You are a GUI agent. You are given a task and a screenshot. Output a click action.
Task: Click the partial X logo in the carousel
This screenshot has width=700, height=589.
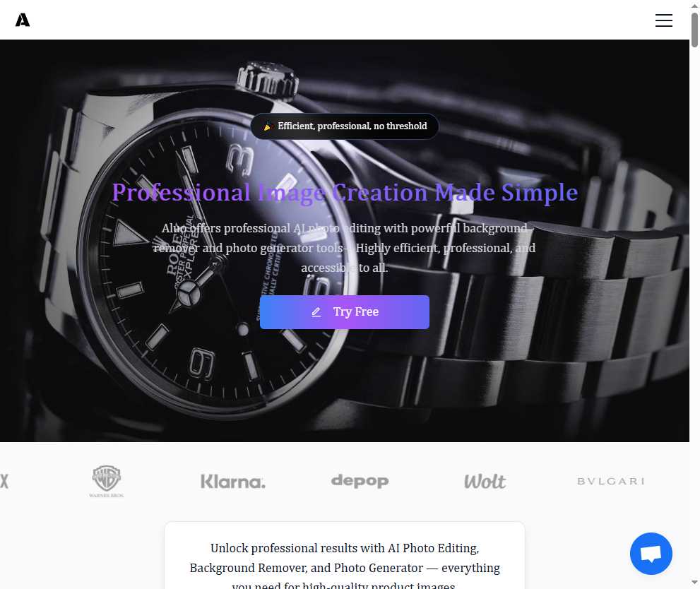coord(4,481)
